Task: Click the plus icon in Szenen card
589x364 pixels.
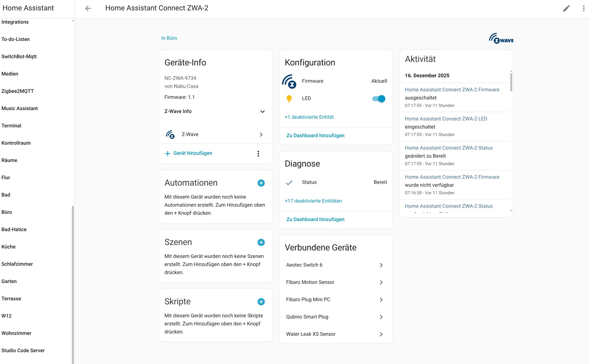Action: coord(261,242)
